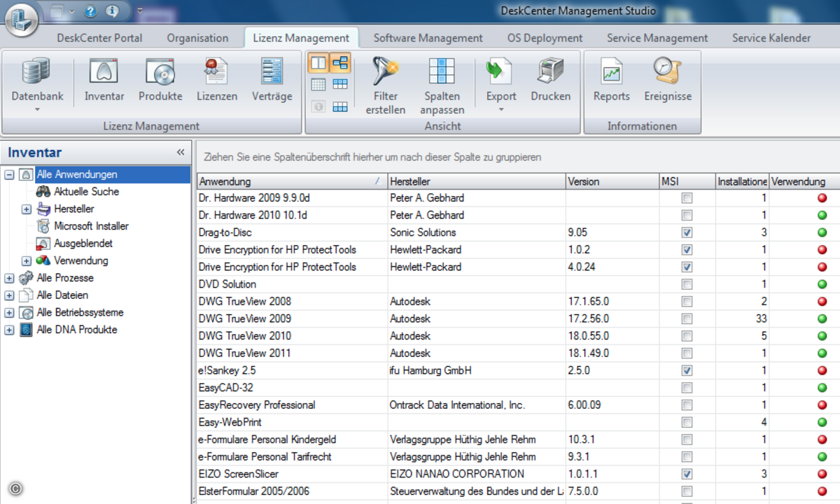This screenshot has height=504, width=840.
Task: Open the Reports icon
Action: pyautogui.click(x=611, y=72)
